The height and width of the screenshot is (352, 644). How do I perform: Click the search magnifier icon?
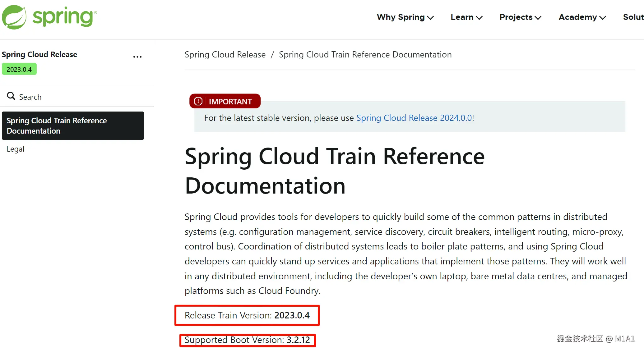[x=11, y=96]
